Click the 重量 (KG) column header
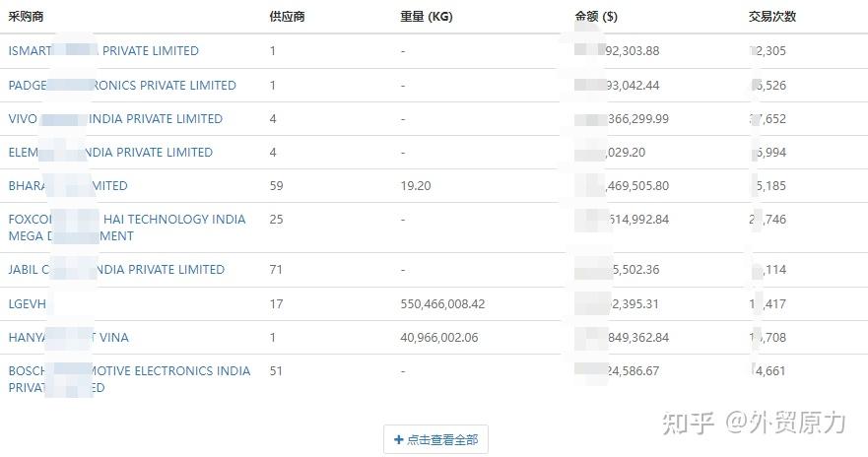 427,17
